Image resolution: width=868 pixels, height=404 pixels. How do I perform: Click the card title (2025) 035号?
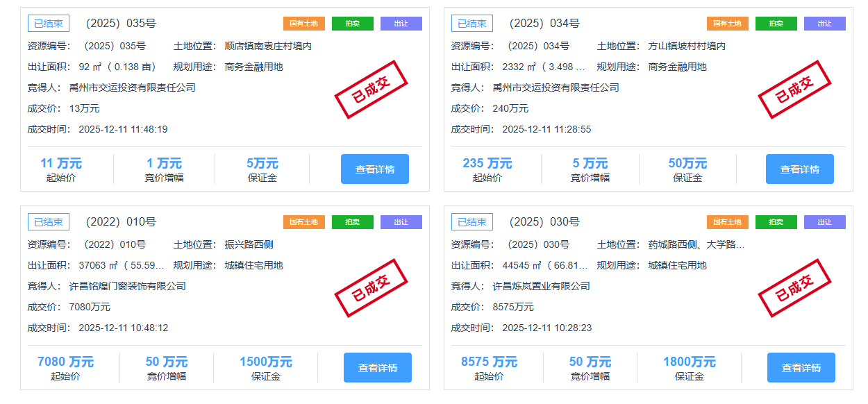click(121, 24)
